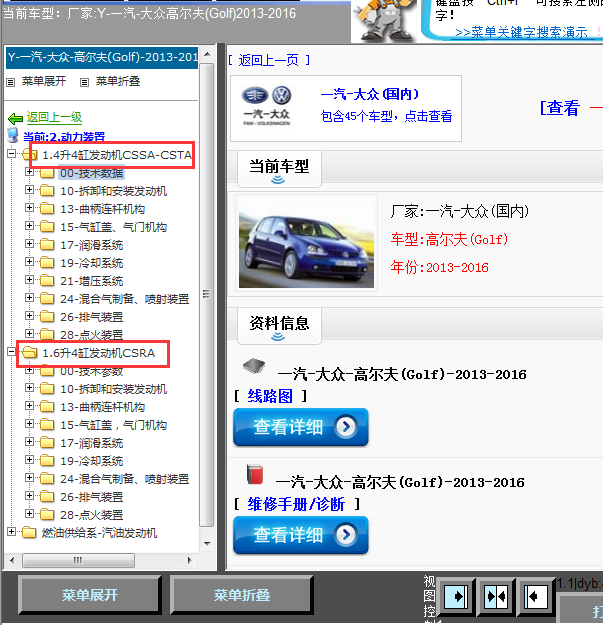Select 10-拆卸和安装发动机 under 1.6升 engine
The height and width of the screenshot is (625, 603).
[113, 389]
